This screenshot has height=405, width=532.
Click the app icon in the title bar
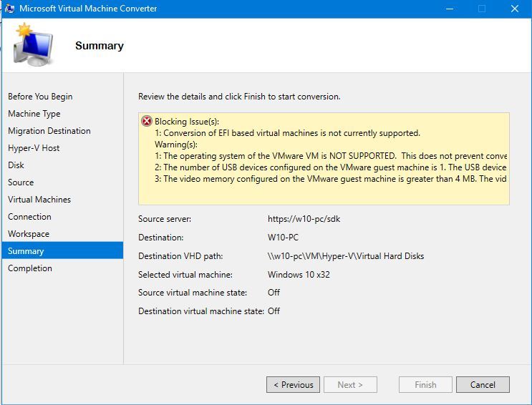pos(9,9)
